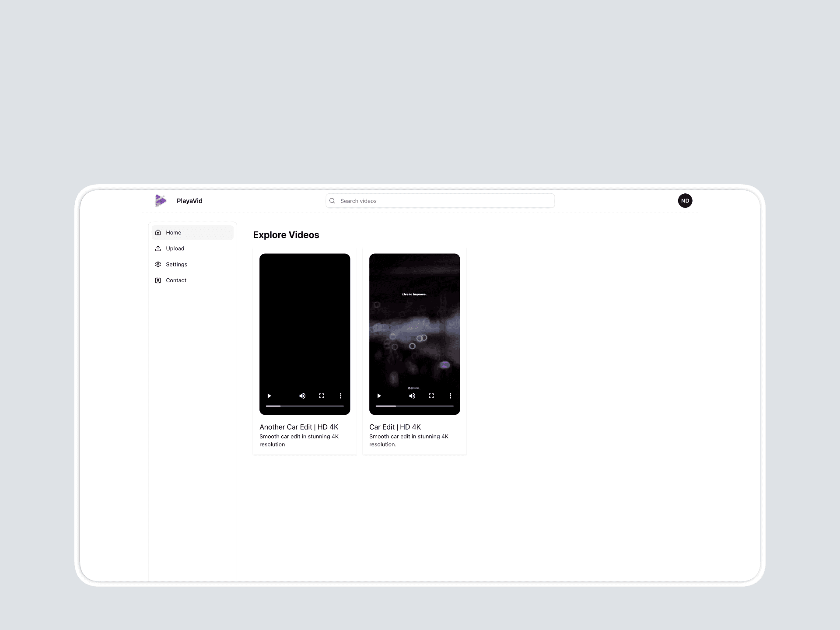Open three-dot options on Car Edit video
Image resolution: width=840 pixels, height=630 pixels.
[450, 396]
